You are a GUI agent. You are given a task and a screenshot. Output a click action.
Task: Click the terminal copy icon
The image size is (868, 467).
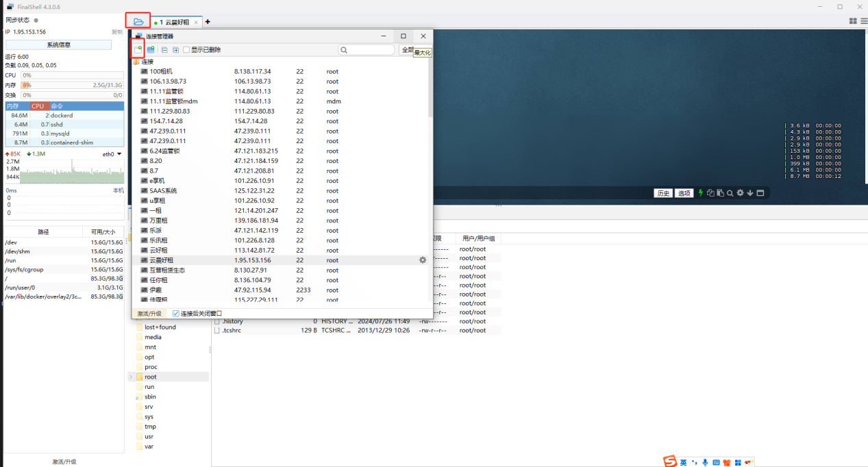710,193
